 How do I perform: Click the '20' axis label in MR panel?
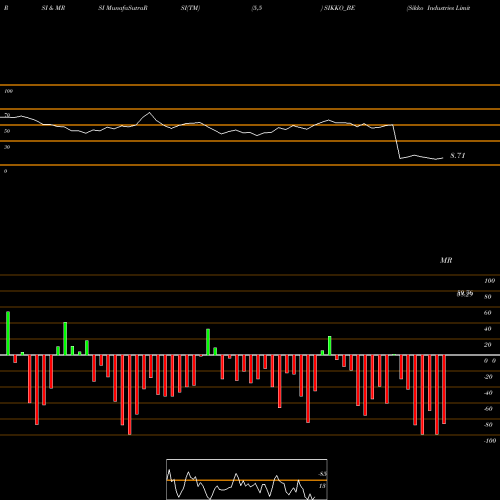[488, 345]
